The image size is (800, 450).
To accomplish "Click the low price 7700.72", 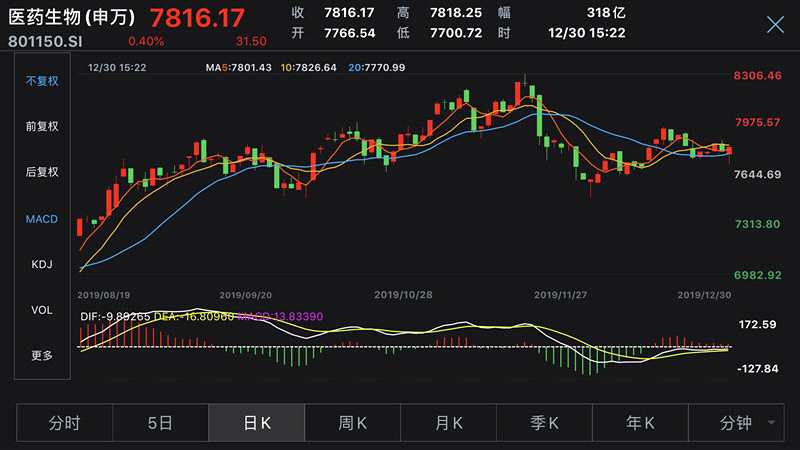I will pyautogui.click(x=456, y=33).
